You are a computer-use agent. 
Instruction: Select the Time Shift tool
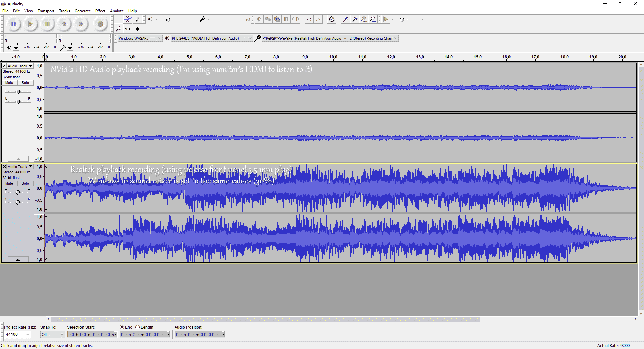(128, 29)
